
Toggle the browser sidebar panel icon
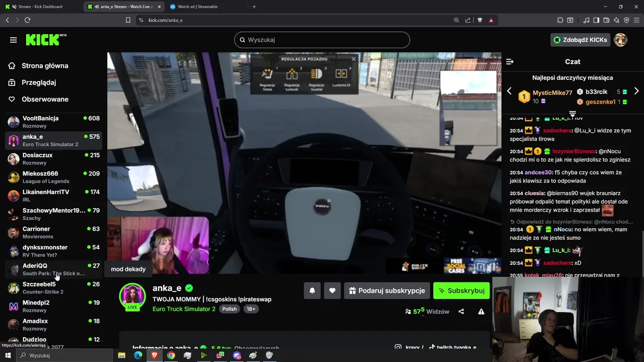pos(596,20)
